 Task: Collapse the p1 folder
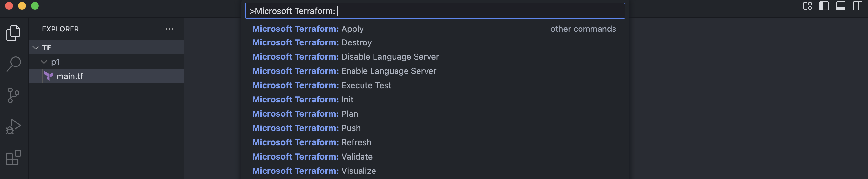(x=44, y=62)
